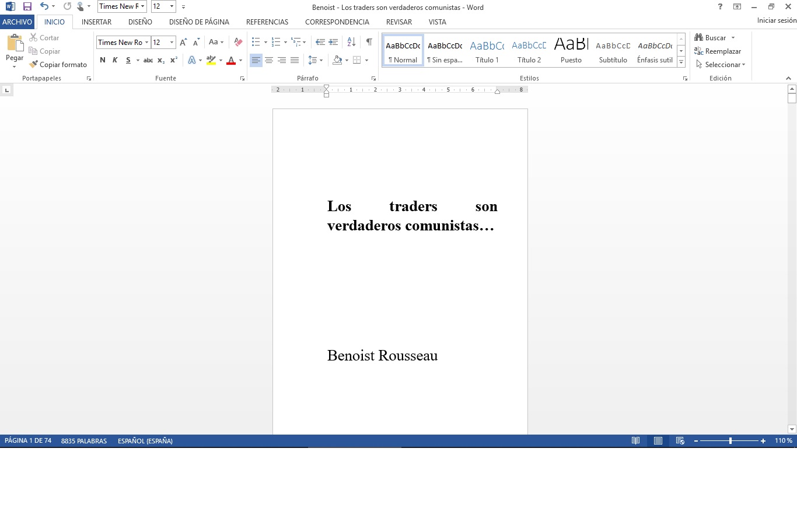797x532 pixels.
Task: Switch to the INSERTAR tab
Action: tap(96, 22)
